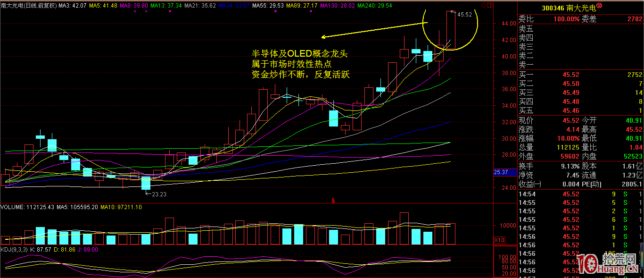Click the 买三 bid row at 45.49
The image size is (644, 278).
(581, 93)
